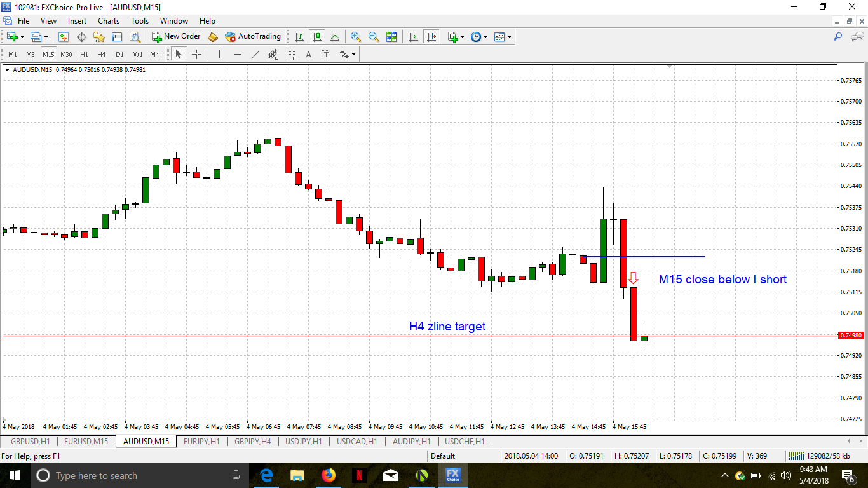Select the 'H4 zline target' chart label
Image resolution: width=868 pixels, height=488 pixels.
tap(447, 327)
